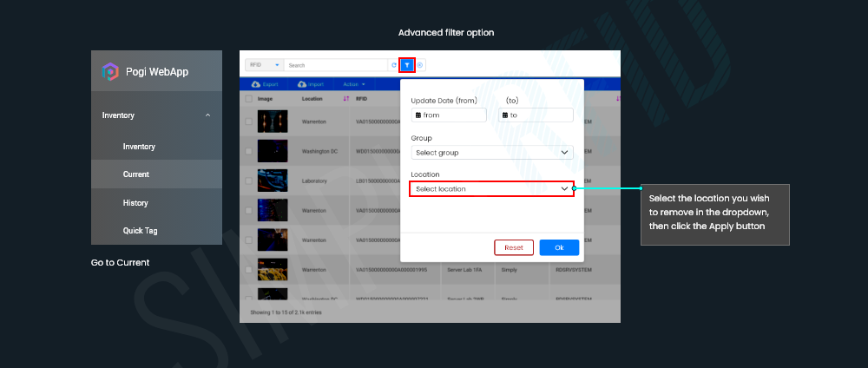The width and height of the screenshot is (868, 368).
Task: Open the Laboratory row thumbnail image
Action: coord(273,181)
